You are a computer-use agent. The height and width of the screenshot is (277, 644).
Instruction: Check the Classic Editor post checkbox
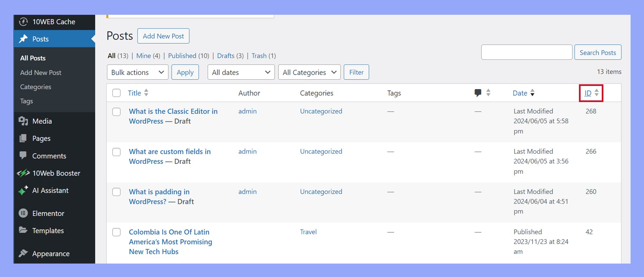[116, 112]
